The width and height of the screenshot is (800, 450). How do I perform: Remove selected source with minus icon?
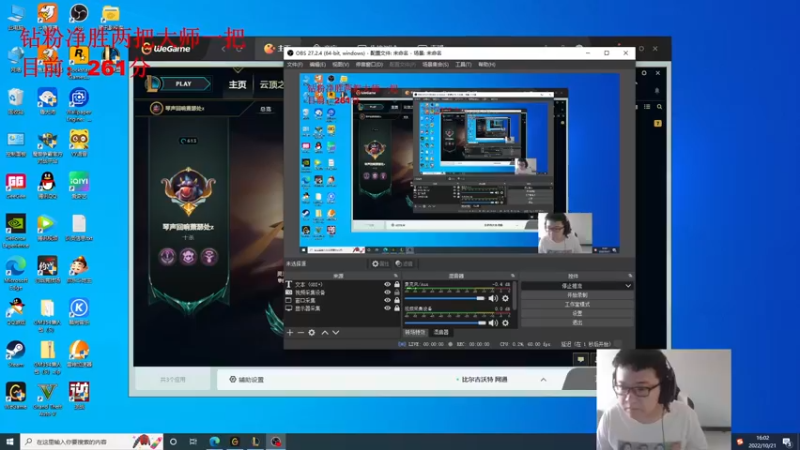click(x=301, y=333)
